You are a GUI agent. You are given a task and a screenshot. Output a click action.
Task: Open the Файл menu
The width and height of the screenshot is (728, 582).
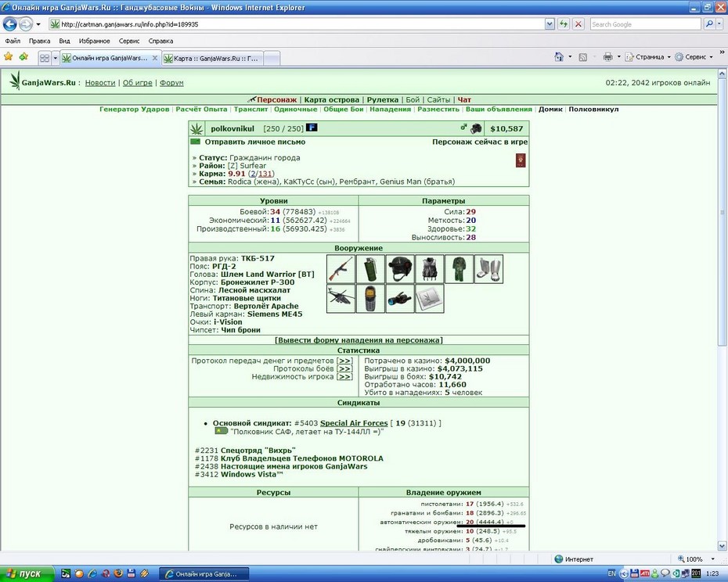click(x=13, y=41)
